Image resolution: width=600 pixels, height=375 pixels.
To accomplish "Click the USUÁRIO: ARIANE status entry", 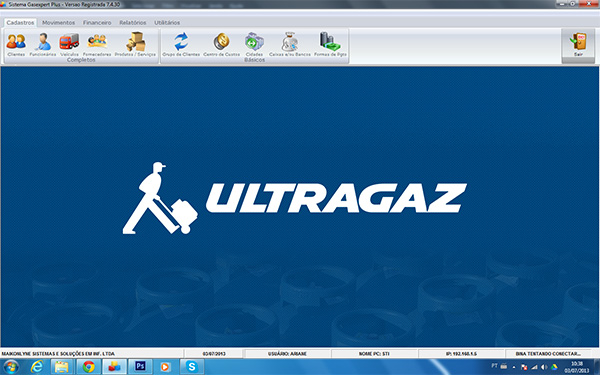I will [x=287, y=354].
